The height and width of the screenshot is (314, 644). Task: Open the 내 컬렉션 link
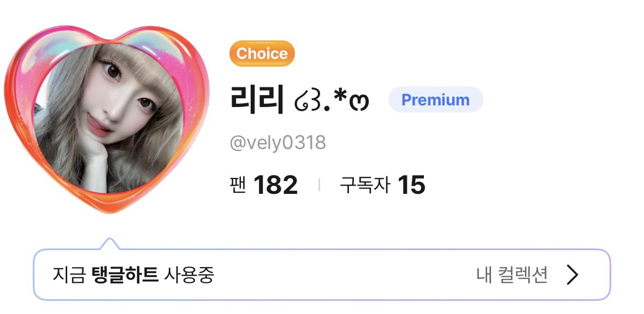512,275
